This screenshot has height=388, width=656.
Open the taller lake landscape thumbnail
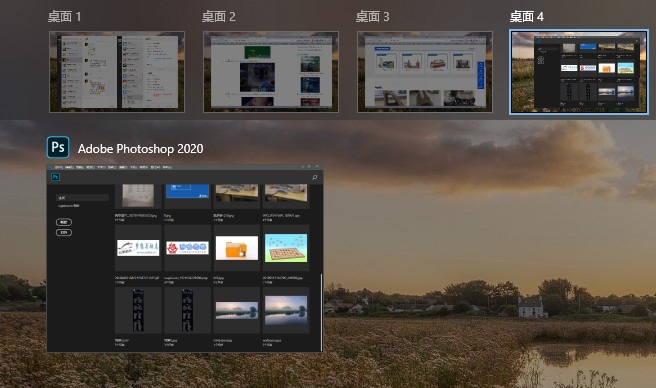coord(286,311)
